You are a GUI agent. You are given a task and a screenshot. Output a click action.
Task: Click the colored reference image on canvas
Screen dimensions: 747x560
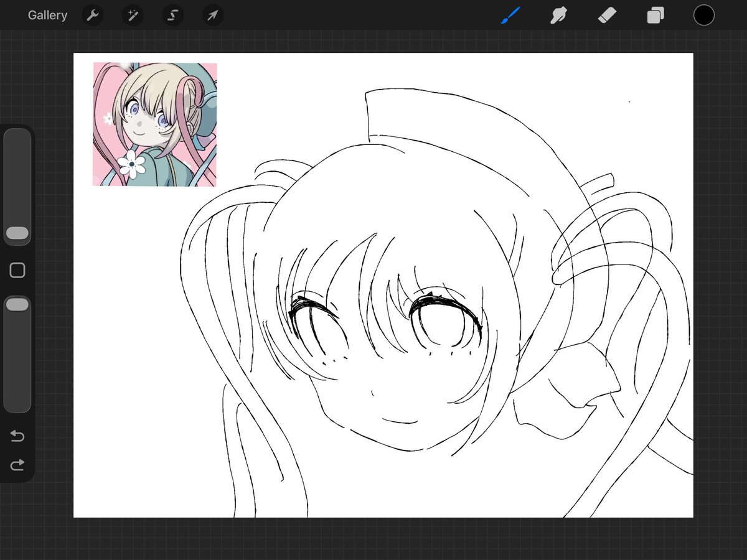pyautogui.click(x=155, y=124)
